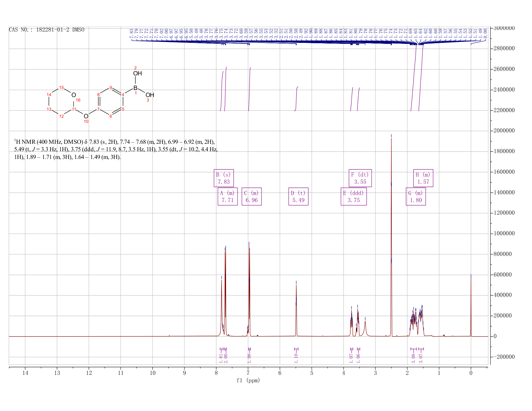Select the A (m) 7.71 multiplet label

(227, 196)
